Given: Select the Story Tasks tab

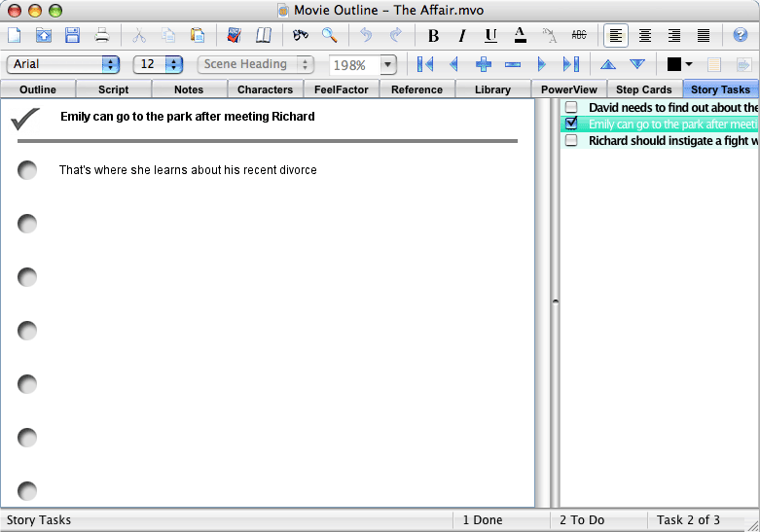Looking at the screenshot, I should pyautogui.click(x=721, y=89).
